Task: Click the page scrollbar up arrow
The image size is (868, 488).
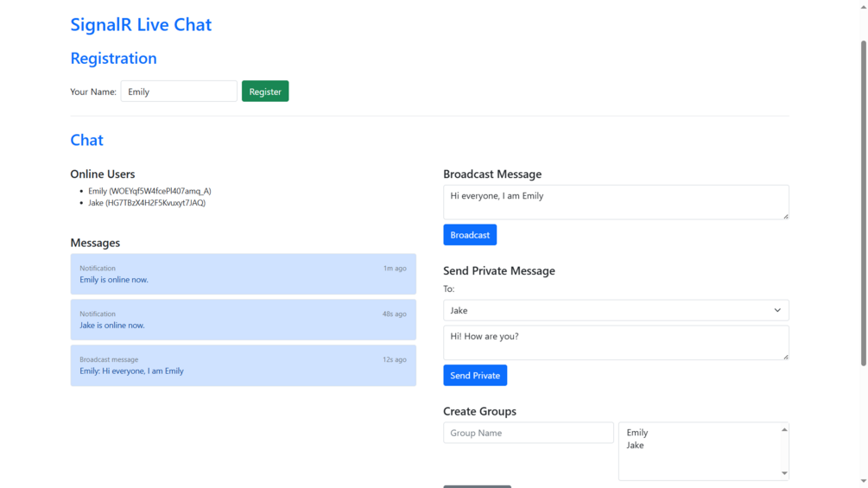Action: click(863, 5)
